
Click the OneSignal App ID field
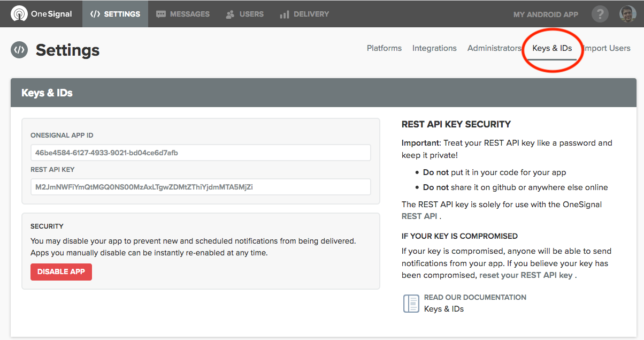click(201, 153)
